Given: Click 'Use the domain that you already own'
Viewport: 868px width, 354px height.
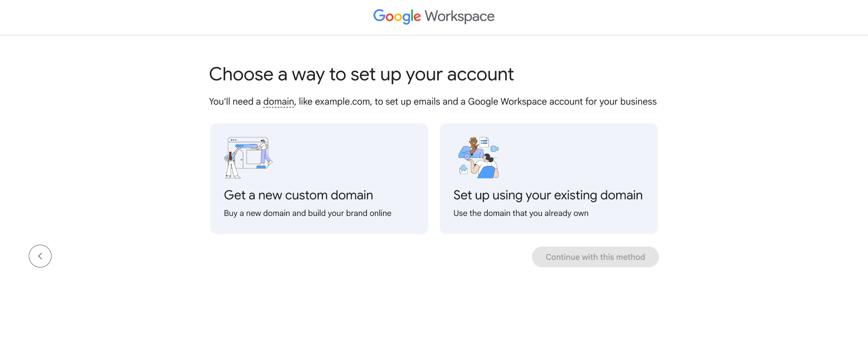Looking at the screenshot, I should 521,213.
